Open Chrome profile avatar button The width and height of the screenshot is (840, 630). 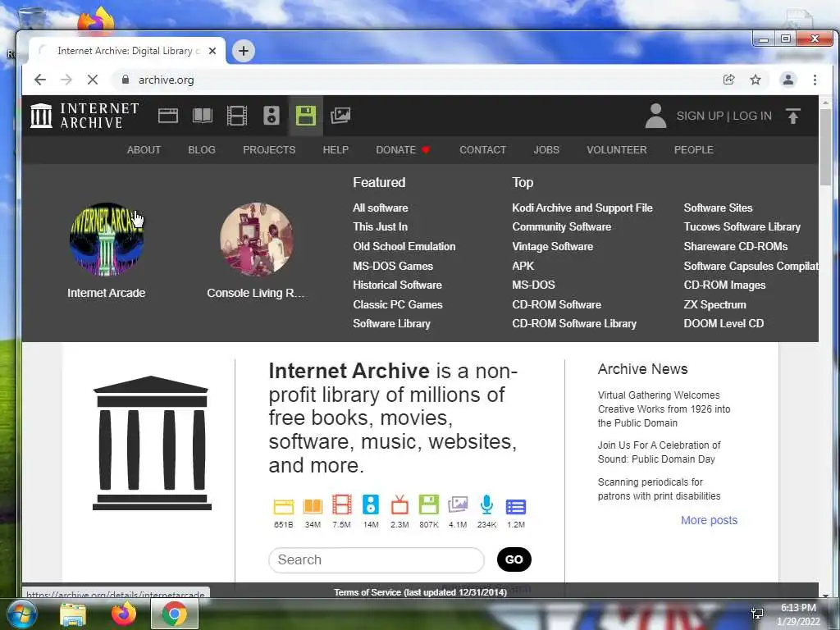pyautogui.click(x=788, y=80)
